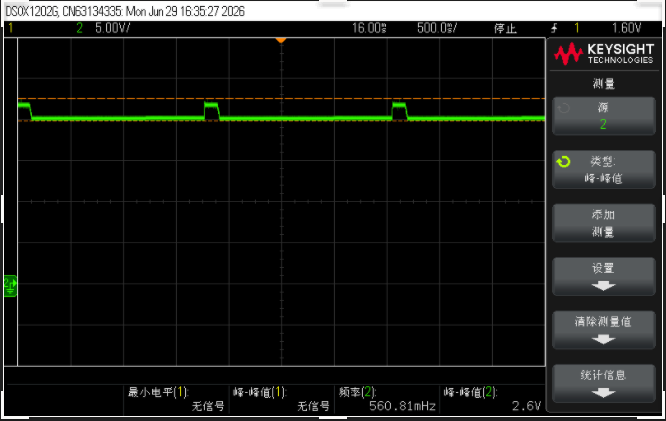This screenshot has width=666, height=421.
Task: Click the channel 2 ground level indicator
Action: tap(10, 285)
